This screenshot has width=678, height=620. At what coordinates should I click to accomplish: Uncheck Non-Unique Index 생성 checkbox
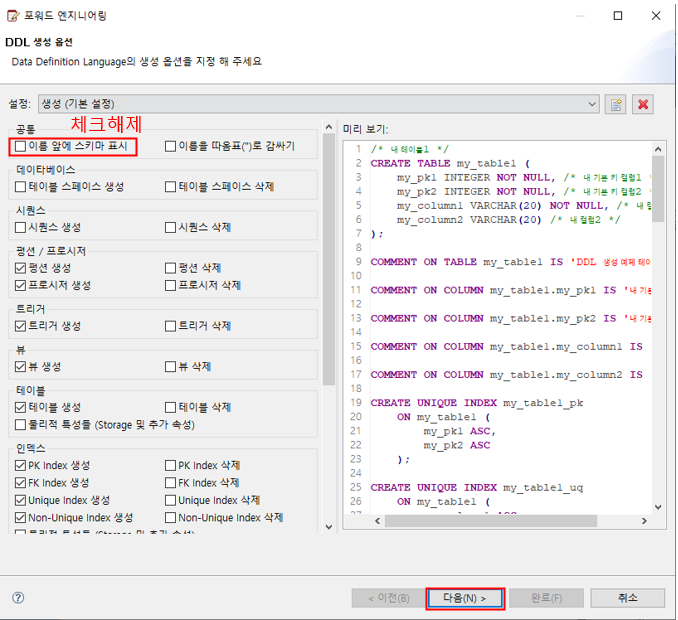coord(20,518)
